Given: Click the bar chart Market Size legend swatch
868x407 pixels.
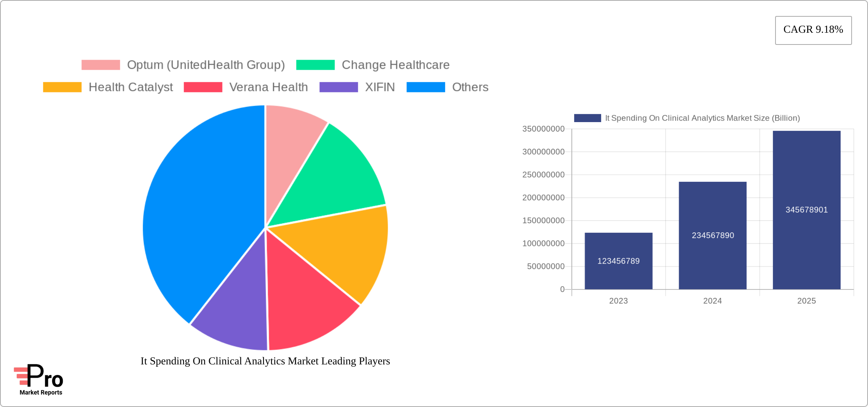Looking at the screenshot, I should (587, 118).
